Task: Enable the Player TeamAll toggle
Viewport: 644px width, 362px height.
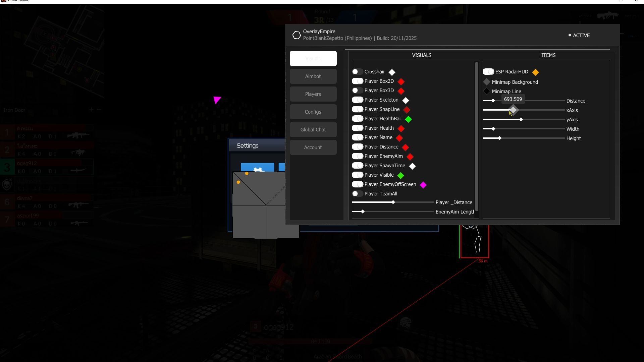Action: pyautogui.click(x=358, y=194)
